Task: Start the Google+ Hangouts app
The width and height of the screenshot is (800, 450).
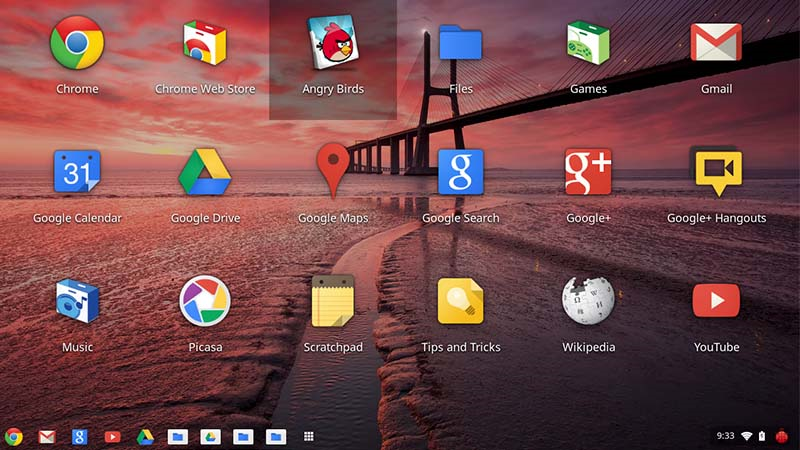Action: (716, 172)
